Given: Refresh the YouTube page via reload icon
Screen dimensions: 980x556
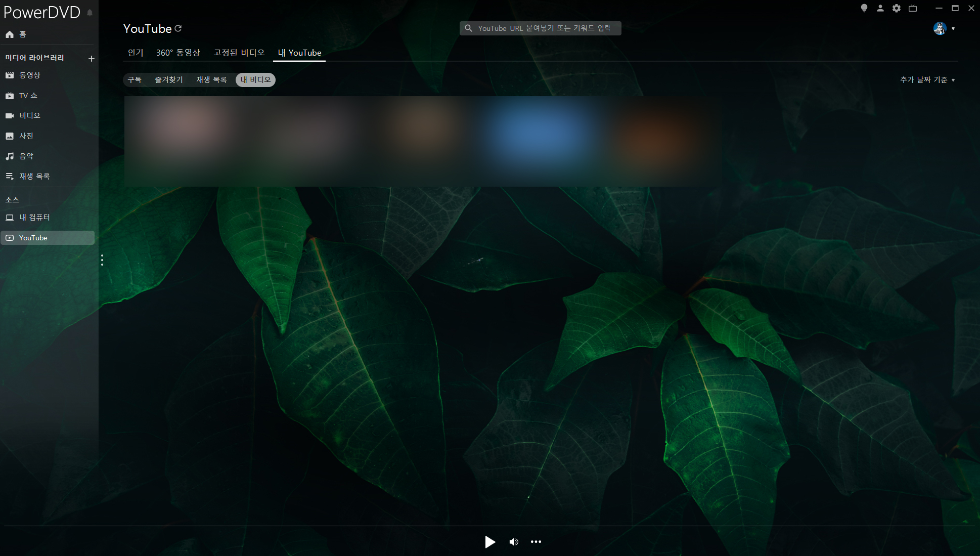Looking at the screenshot, I should click(178, 28).
